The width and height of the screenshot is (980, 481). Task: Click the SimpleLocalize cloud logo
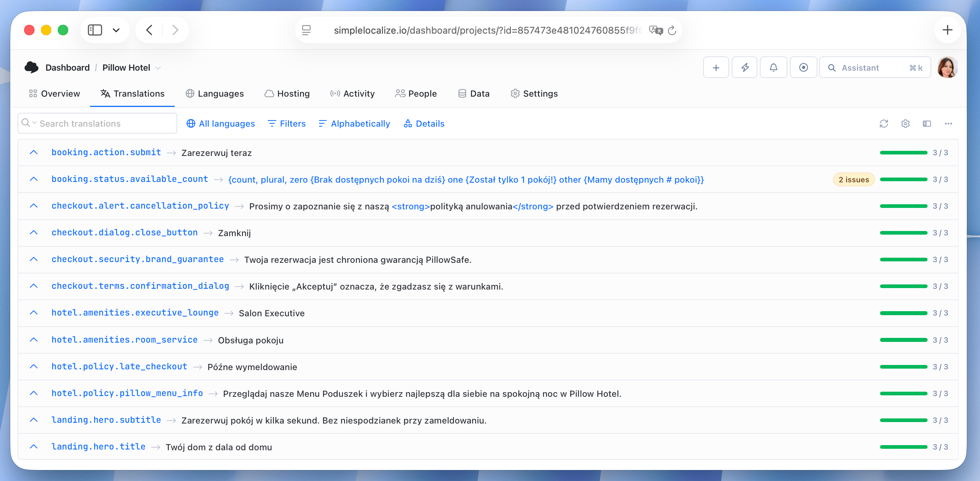[31, 68]
